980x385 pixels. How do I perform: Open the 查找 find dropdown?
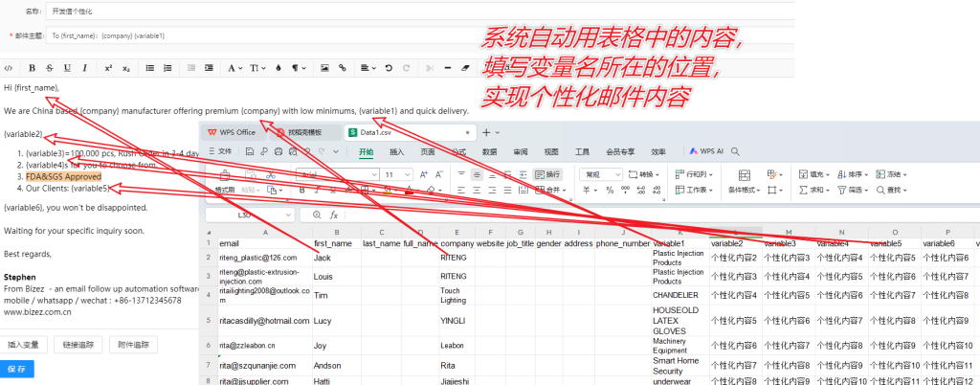[892, 190]
